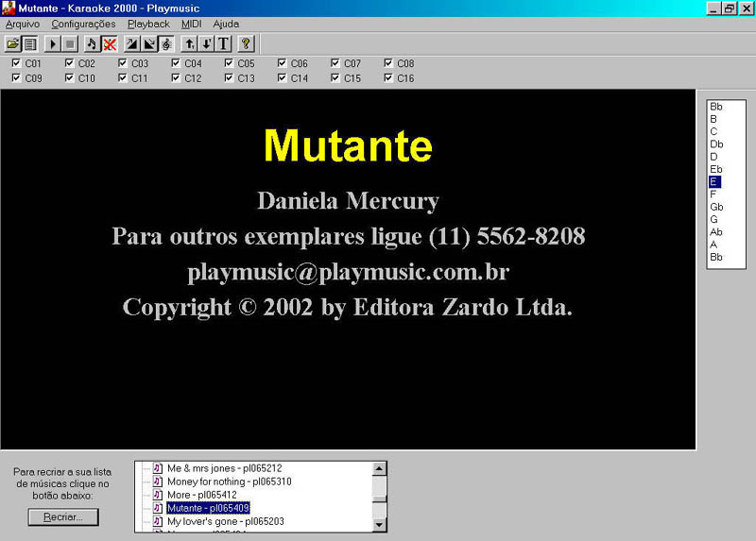Mute channel C08 checkbox
Image resolution: width=756 pixels, height=541 pixels.
coord(388,62)
